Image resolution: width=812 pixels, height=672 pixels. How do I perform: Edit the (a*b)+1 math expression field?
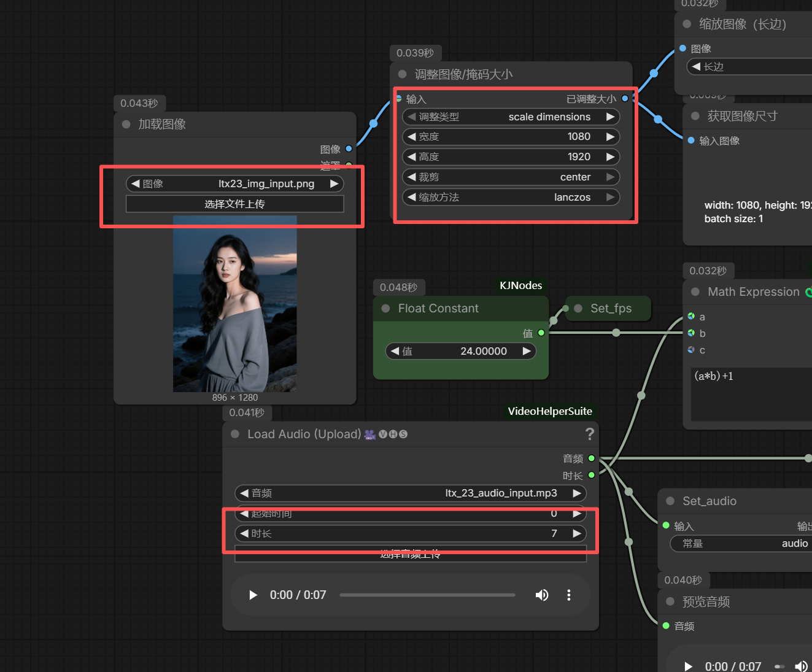[x=751, y=394]
